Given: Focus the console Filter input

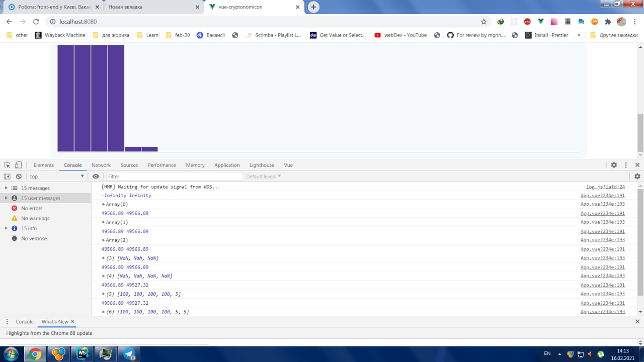Looking at the screenshot, I should click(174, 176).
